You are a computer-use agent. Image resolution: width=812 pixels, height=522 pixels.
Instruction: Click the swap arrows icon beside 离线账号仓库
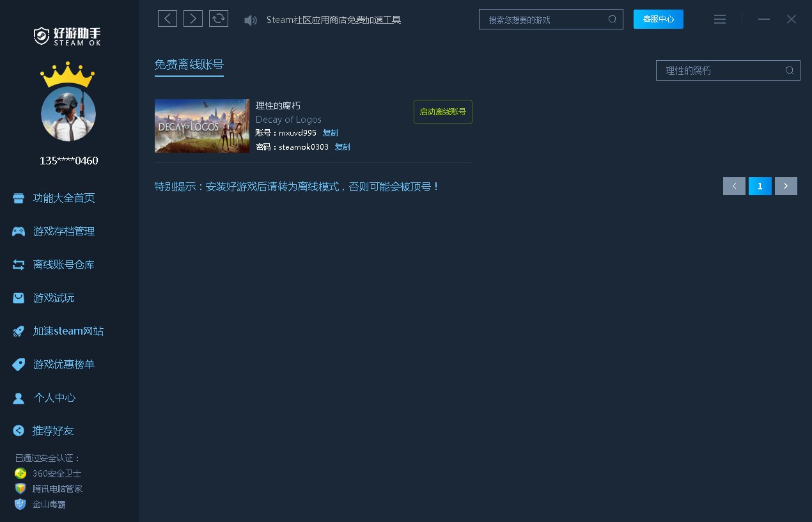pyautogui.click(x=19, y=265)
